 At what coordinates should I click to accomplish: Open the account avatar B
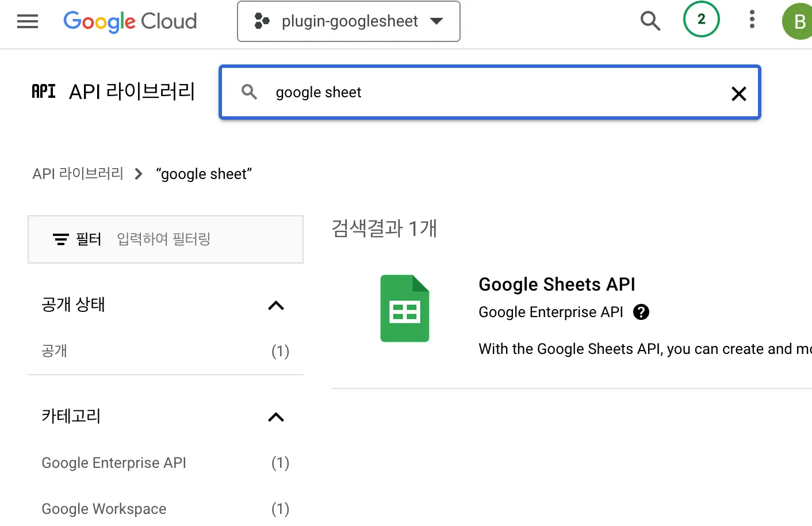coord(798,21)
